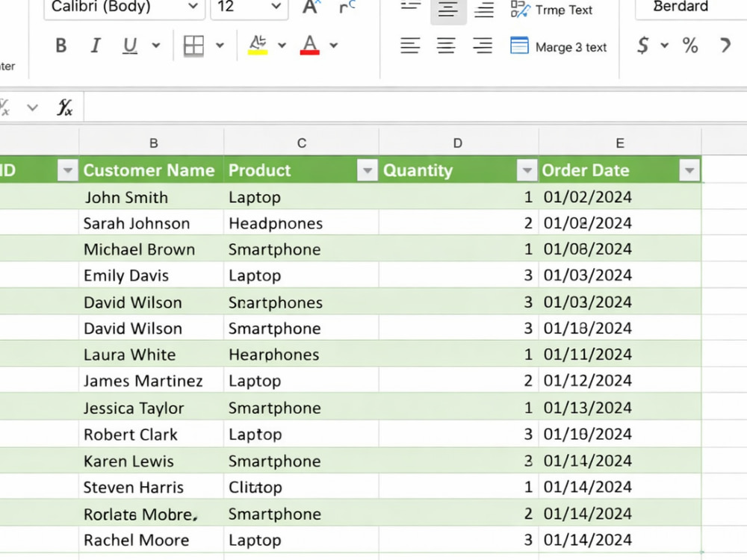Center text horizontally in bottom alignment row
Screen dimensions: 747x560
point(446,46)
